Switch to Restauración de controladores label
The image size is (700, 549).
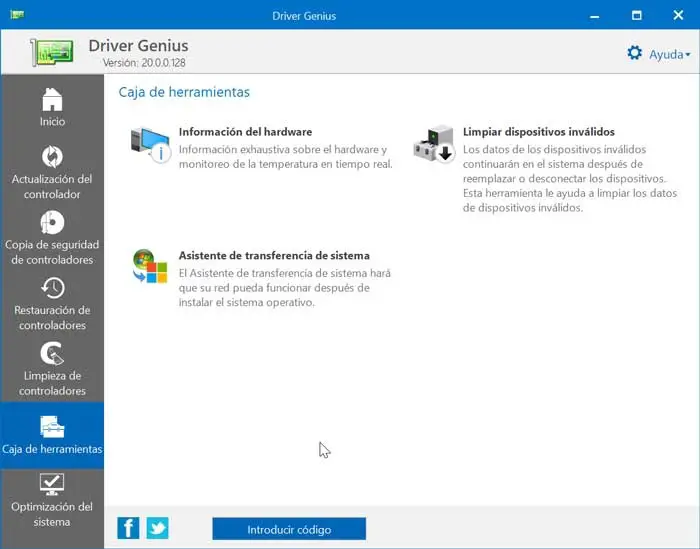point(52,317)
